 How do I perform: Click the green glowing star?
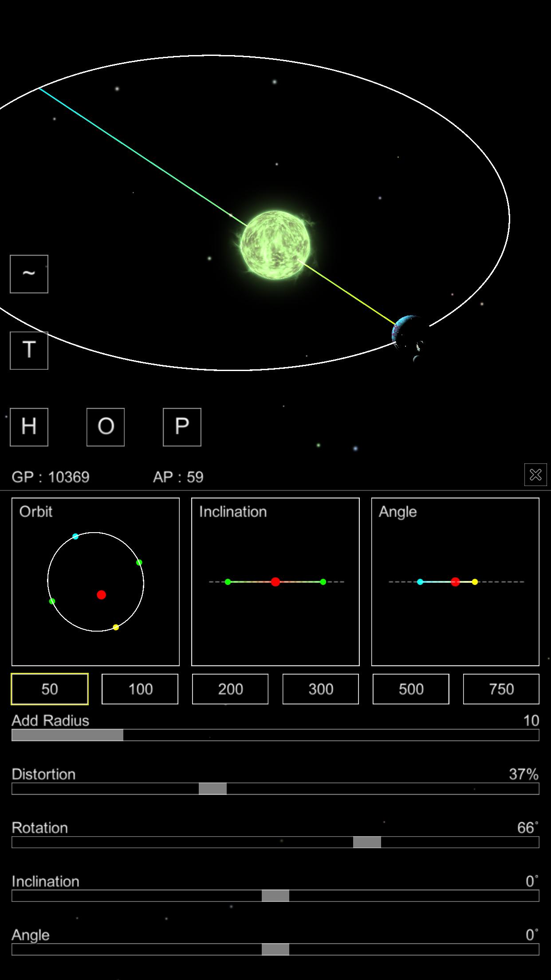275,245
